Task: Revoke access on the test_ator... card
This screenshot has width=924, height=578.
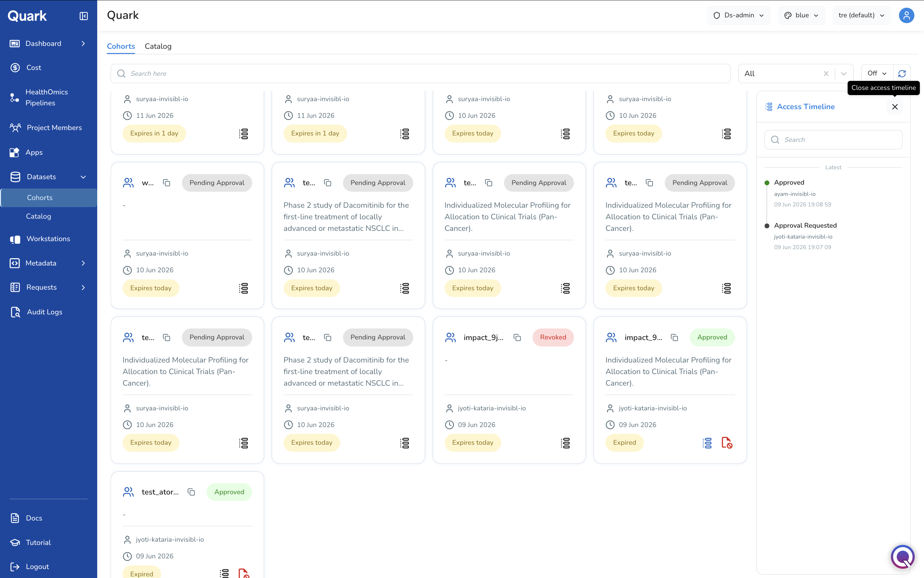Action: coord(244,574)
